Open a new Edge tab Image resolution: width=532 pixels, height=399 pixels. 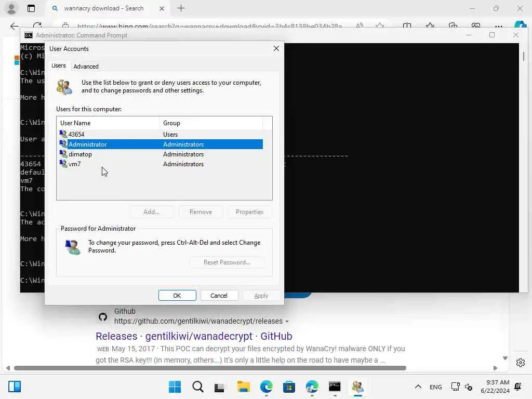tap(181, 8)
